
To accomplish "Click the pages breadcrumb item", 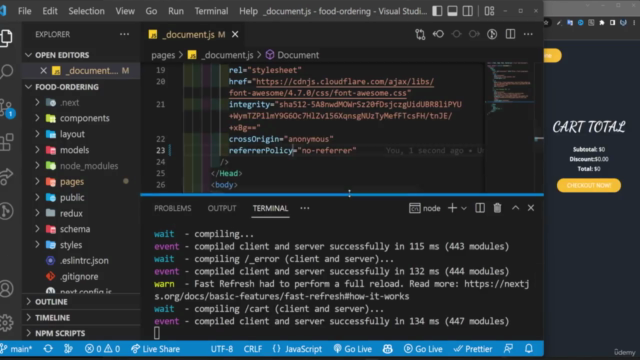I will (163, 55).
